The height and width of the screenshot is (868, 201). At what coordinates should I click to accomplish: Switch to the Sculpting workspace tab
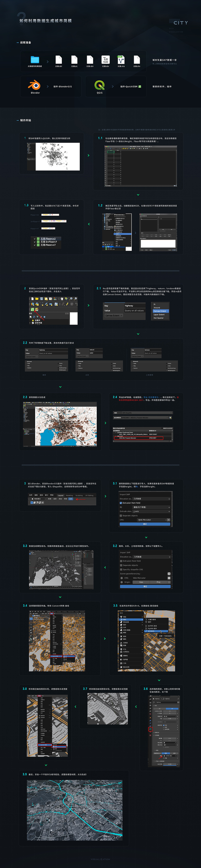pos(79,495)
